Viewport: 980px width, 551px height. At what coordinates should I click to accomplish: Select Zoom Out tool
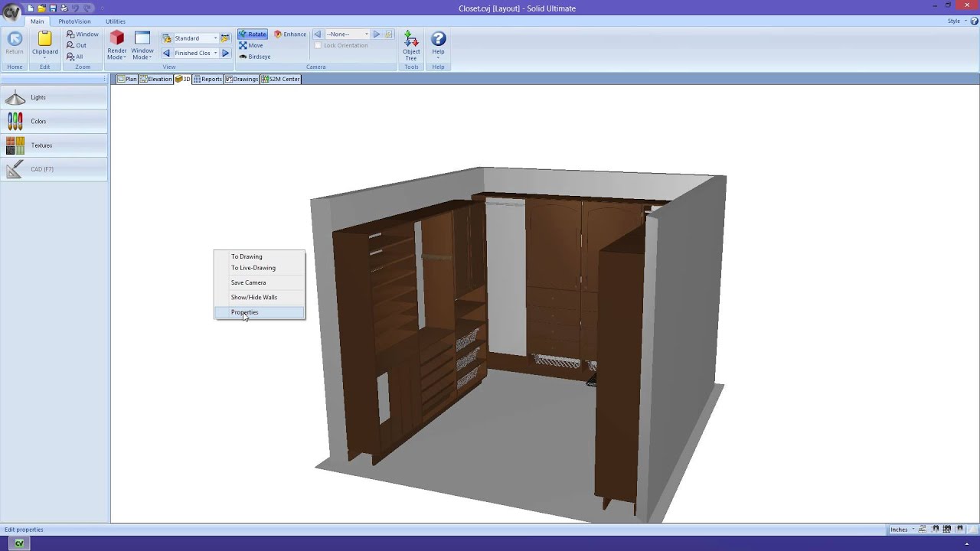[x=77, y=45]
